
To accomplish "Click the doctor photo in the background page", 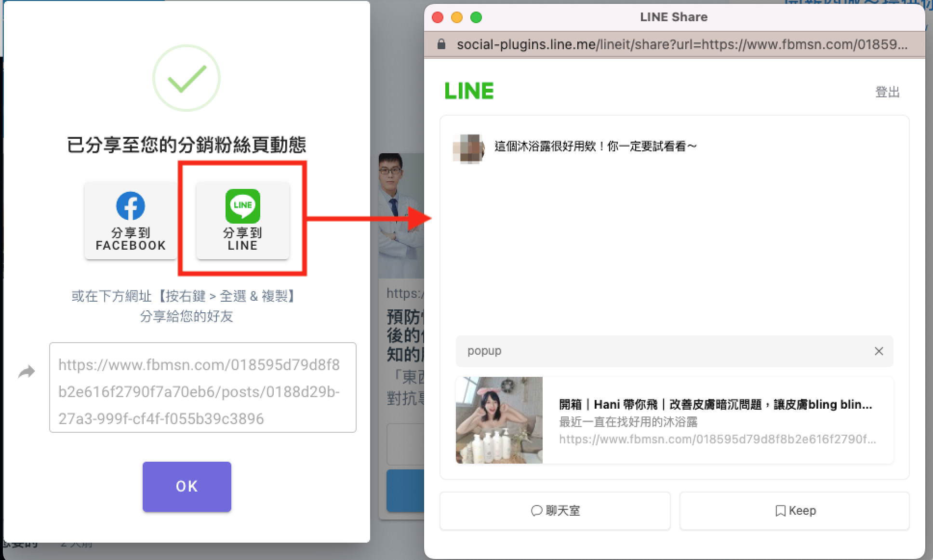I will coord(401,215).
